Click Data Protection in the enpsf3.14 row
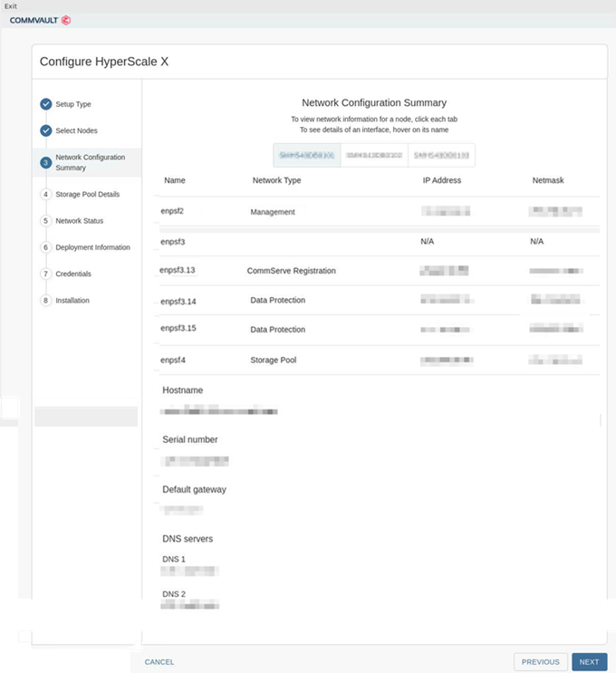This screenshot has height=673, width=616. (278, 300)
